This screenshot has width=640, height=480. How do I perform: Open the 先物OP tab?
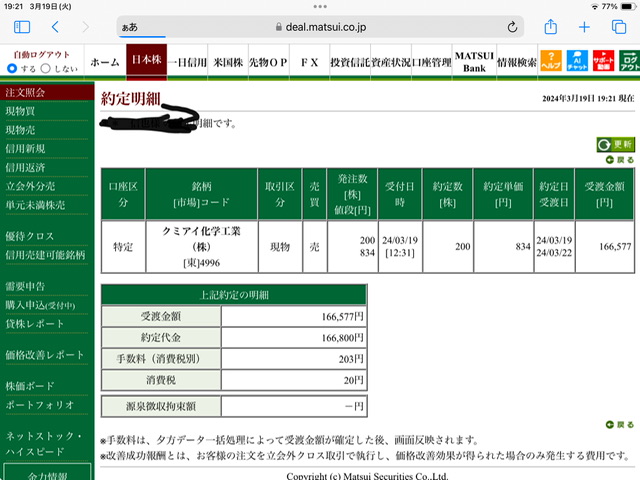(269, 62)
